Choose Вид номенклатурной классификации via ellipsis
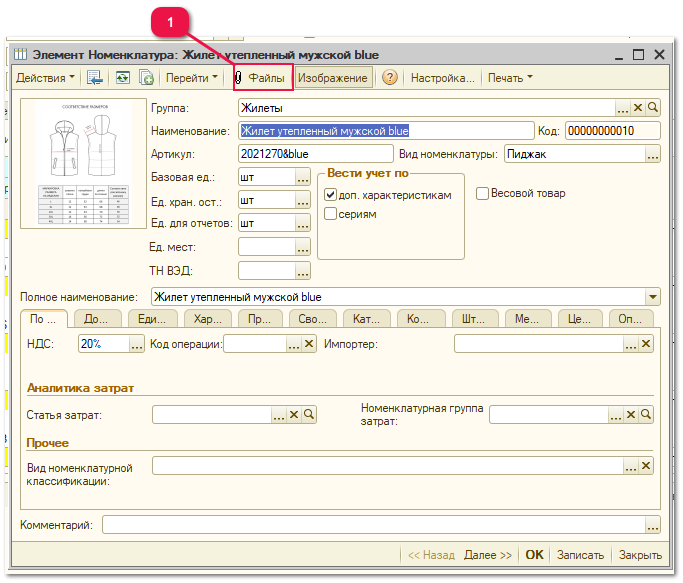 [631, 466]
